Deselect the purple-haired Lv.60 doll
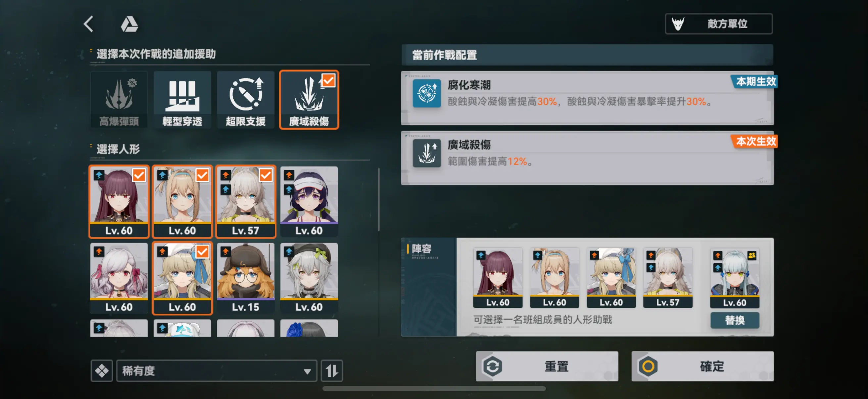The image size is (868, 399). [119, 201]
